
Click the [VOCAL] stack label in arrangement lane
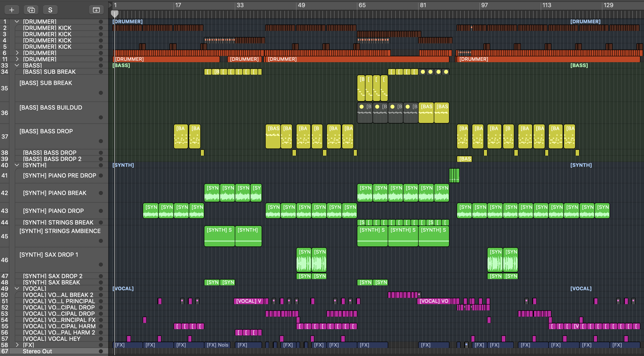pyautogui.click(x=123, y=288)
